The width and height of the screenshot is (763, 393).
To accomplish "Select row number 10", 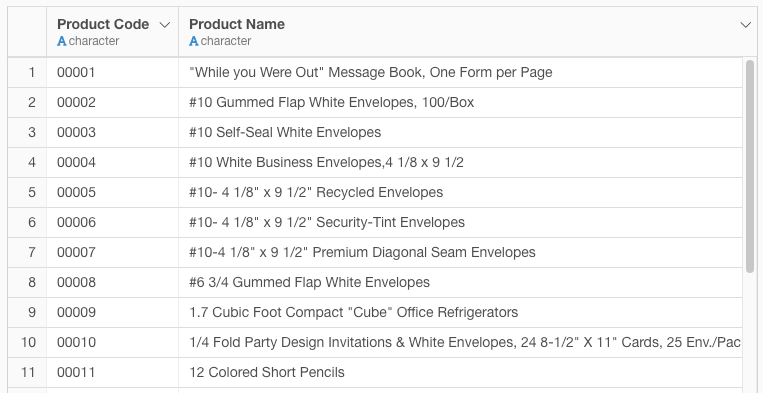I will (27, 342).
